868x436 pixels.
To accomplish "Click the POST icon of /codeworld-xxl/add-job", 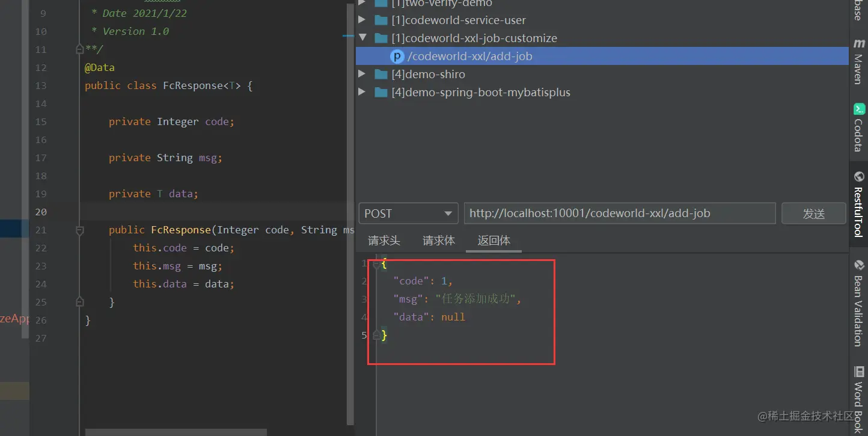I will [397, 56].
